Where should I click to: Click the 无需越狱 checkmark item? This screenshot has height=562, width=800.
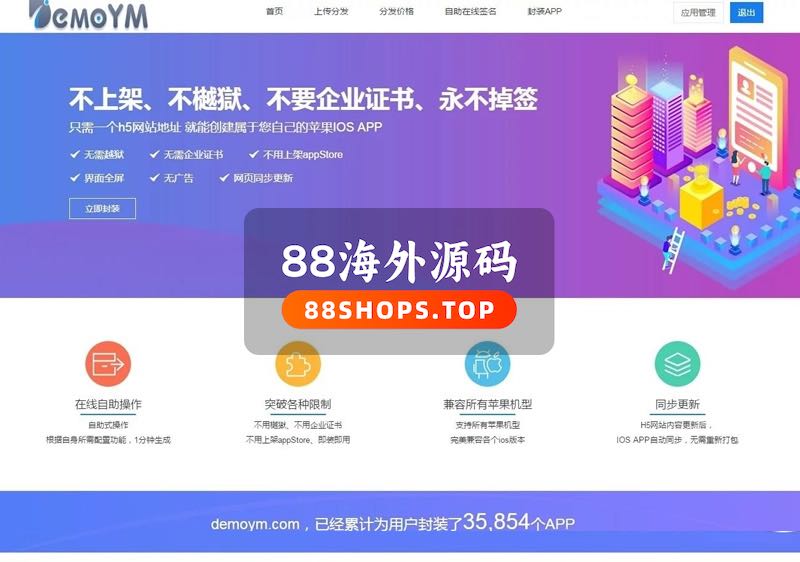97,155
